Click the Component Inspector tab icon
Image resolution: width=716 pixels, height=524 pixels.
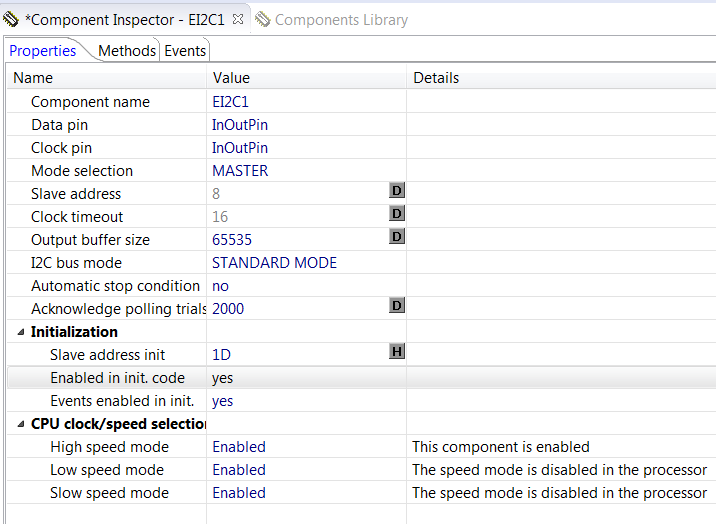pos(11,19)
